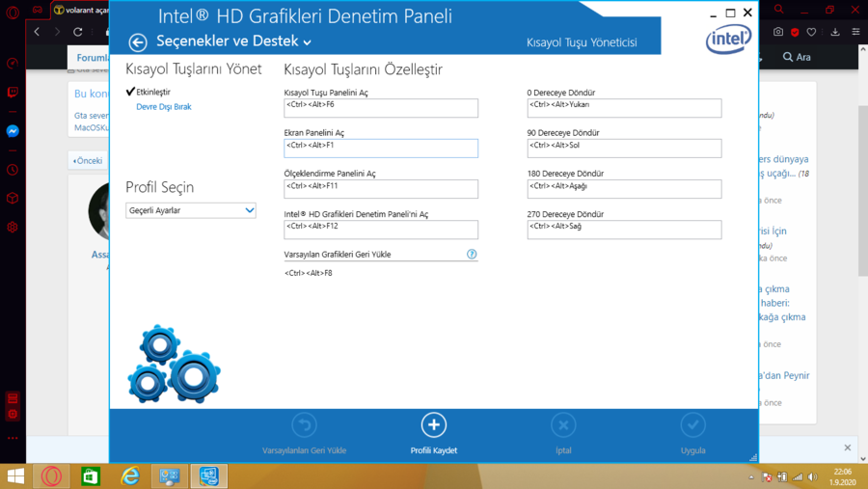Open History clock icon in Opera sidebar

pos(13,170)
